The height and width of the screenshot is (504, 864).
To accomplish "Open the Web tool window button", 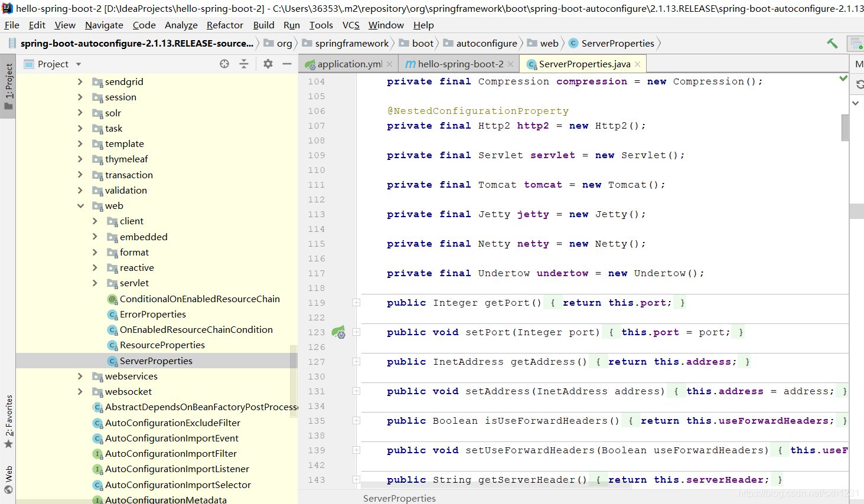I will (8, 479).
